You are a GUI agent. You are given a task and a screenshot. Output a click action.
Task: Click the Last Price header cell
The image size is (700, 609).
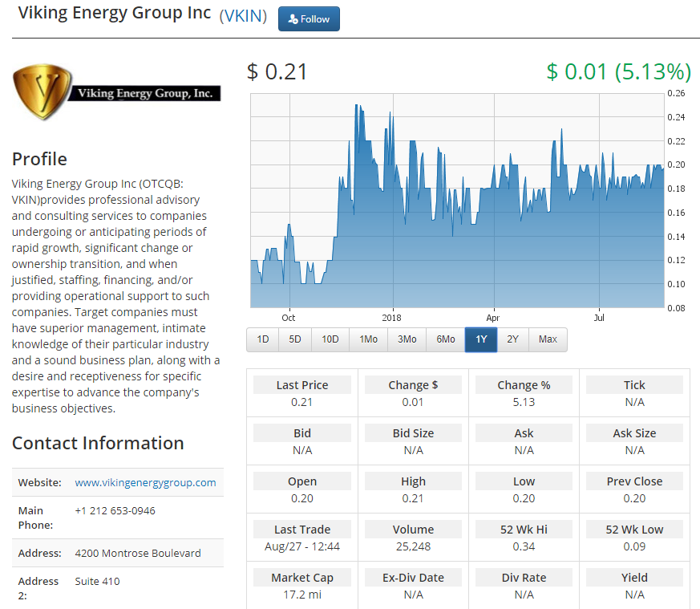(x=302, y=385)
